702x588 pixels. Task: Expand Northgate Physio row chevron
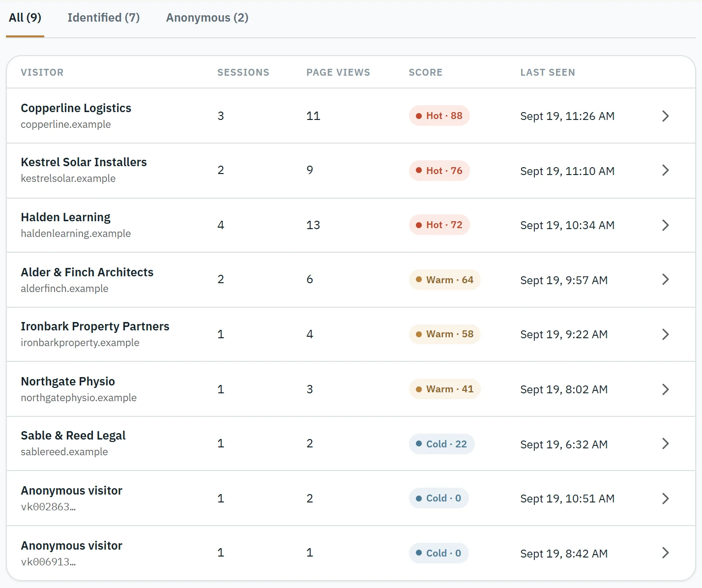point(665,389)
